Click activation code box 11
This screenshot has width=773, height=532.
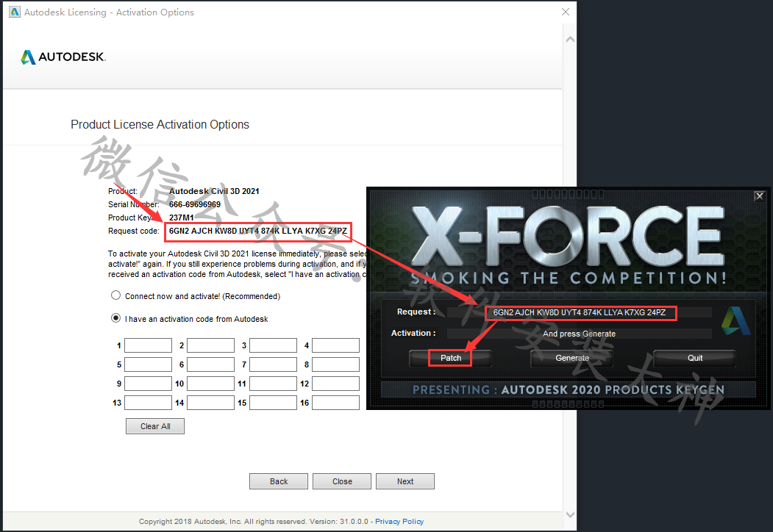[x=273, y=384]
